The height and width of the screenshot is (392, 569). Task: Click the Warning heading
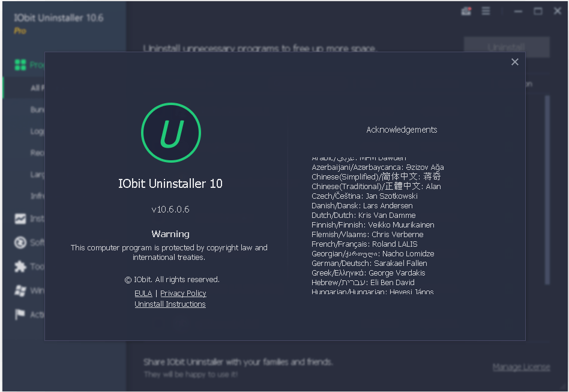[x=170, y=234]
